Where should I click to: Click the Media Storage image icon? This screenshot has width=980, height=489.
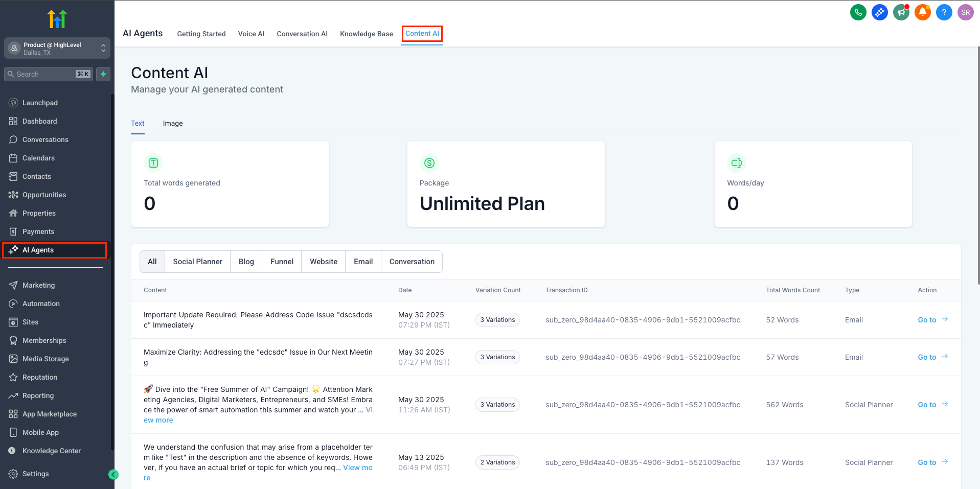coord(13,359)
